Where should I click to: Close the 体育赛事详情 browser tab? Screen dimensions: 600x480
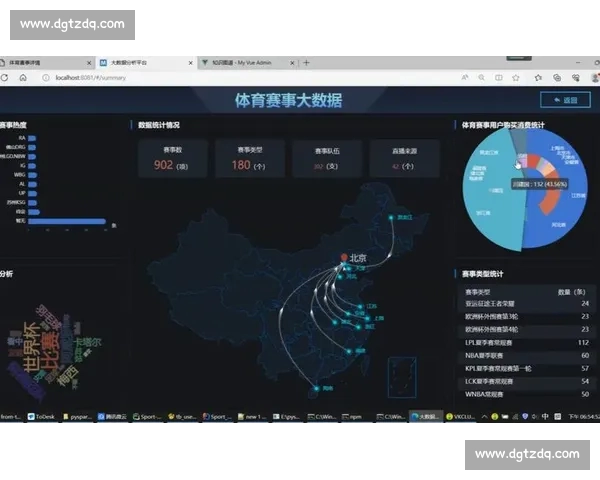[x=89, y=63]
